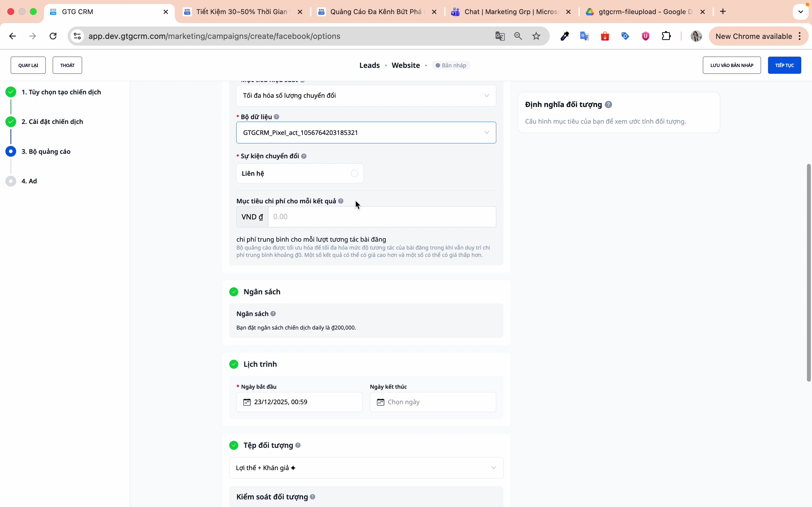The width and height of the screenshot is (812, 507).
Task: Select the Liên hệ conversion event radio button
Action: tap(354, 173)
